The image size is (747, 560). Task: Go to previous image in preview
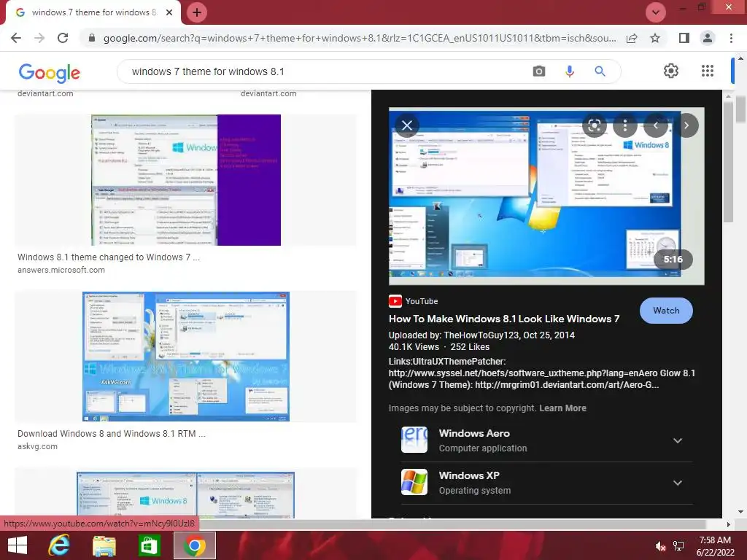tap(656, 125)
